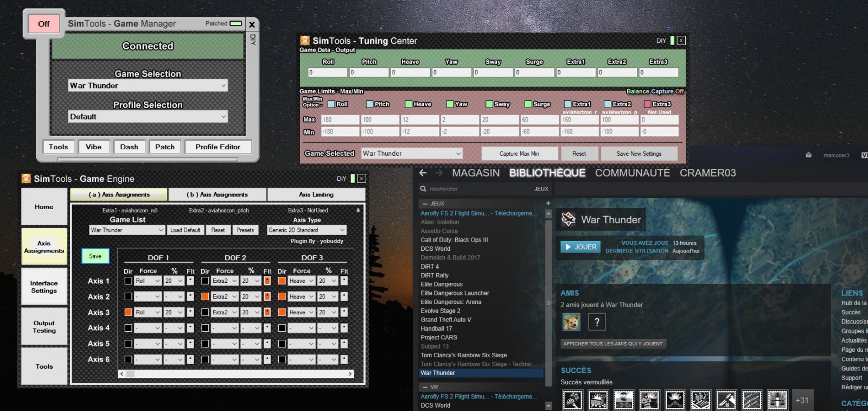Collapse the JEUX category in library list

tap(425, 204)
